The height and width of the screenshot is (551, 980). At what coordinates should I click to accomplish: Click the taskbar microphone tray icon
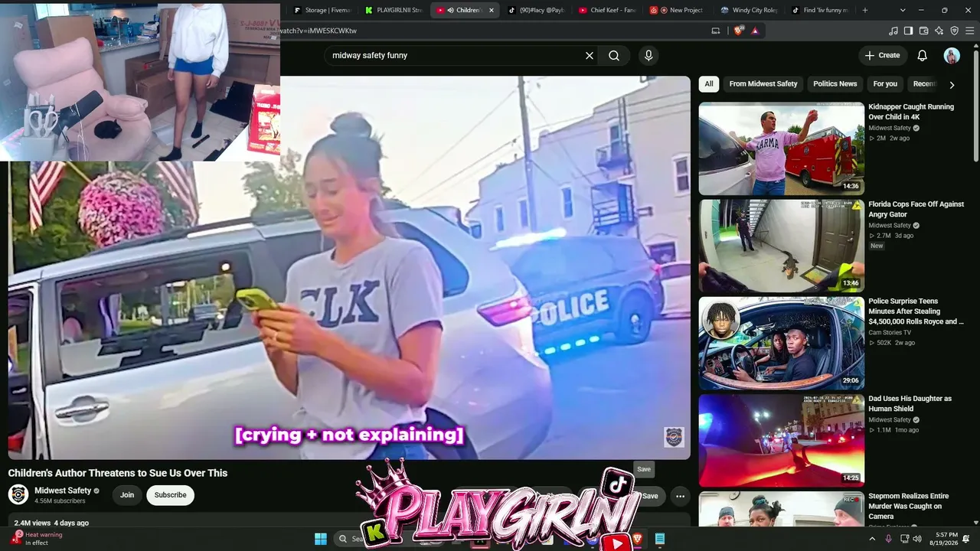click(x=888, y=539)
